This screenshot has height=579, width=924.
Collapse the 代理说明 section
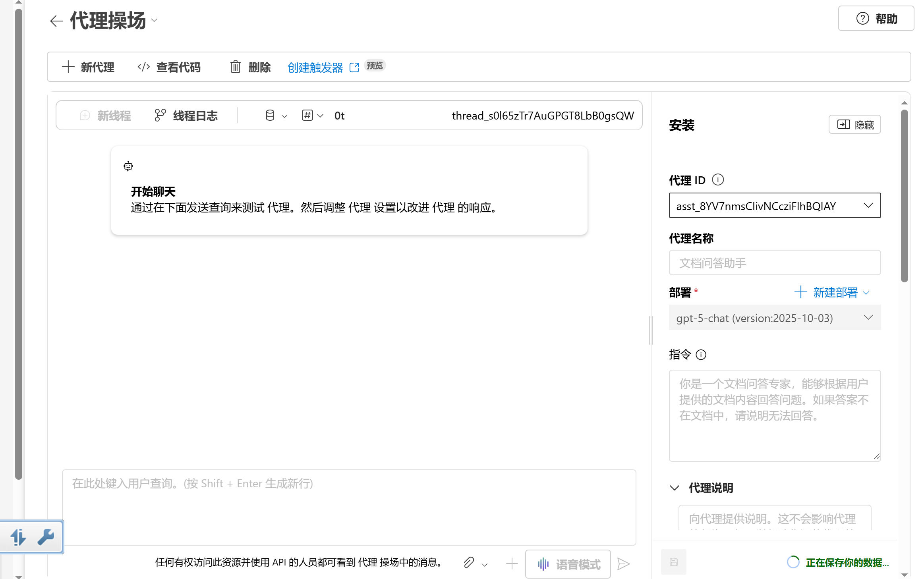[675, 488]
